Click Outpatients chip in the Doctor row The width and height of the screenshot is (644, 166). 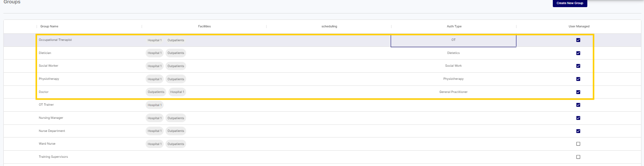click(156, 92)
